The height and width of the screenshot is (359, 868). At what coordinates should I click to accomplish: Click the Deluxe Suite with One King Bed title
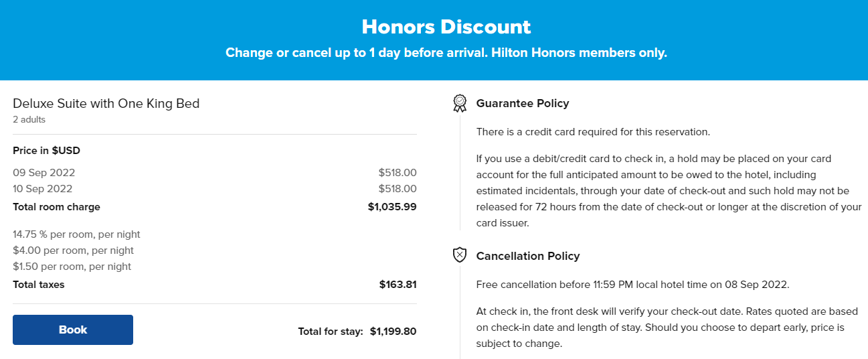click(106, 103)
